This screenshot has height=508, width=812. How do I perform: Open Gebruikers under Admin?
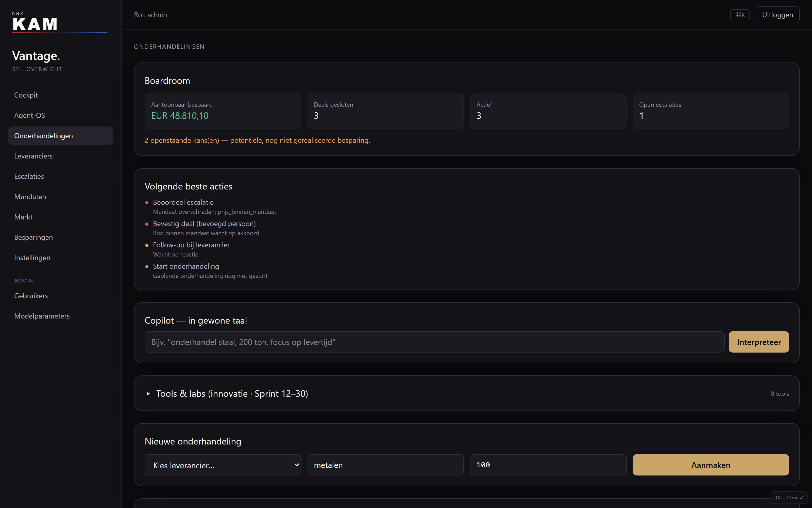[x=60, y=296]
